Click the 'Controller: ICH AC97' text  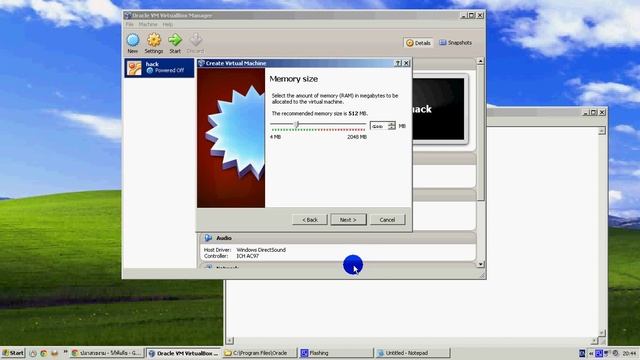coord(231,256)
